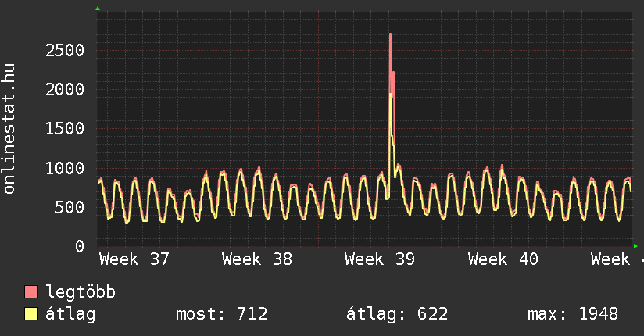Click the onlinestat.hu vertical title
The height and width of the screenshot is (336, 644).
point(9,128)
